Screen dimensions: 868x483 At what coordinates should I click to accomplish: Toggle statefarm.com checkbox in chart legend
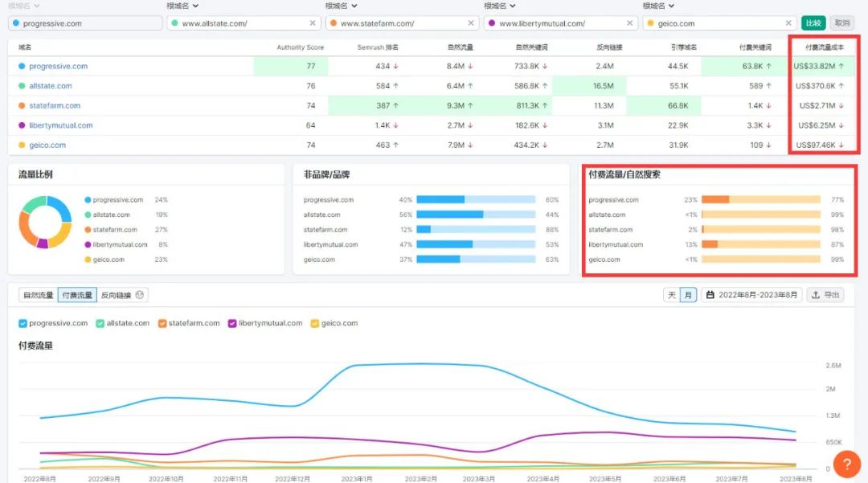162,323
